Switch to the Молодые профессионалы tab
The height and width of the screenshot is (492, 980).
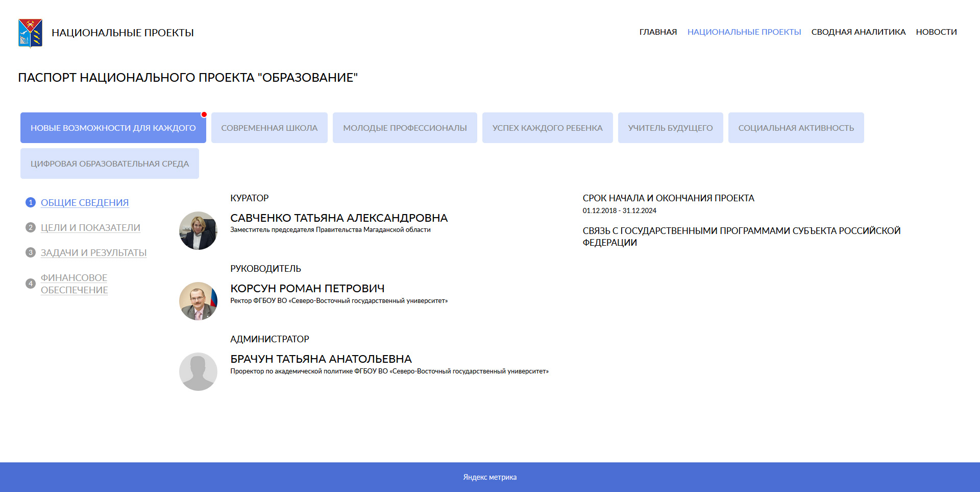[405, 128]
